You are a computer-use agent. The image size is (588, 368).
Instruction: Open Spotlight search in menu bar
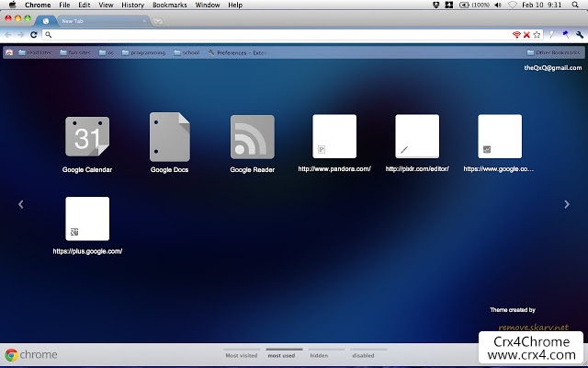(x=575, y=5)
